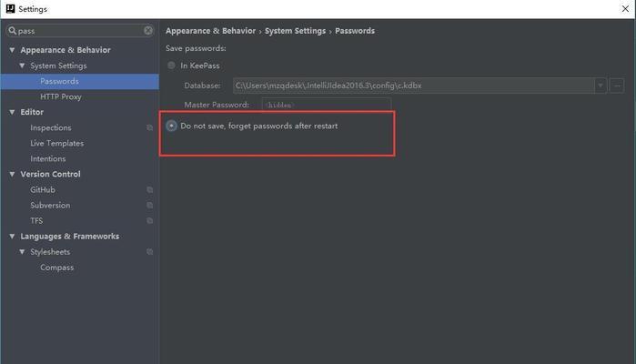The height and width of the screenshot is (364, 636).
Task: Click the project-level icon beside GitHub
Action: point(149,189)
